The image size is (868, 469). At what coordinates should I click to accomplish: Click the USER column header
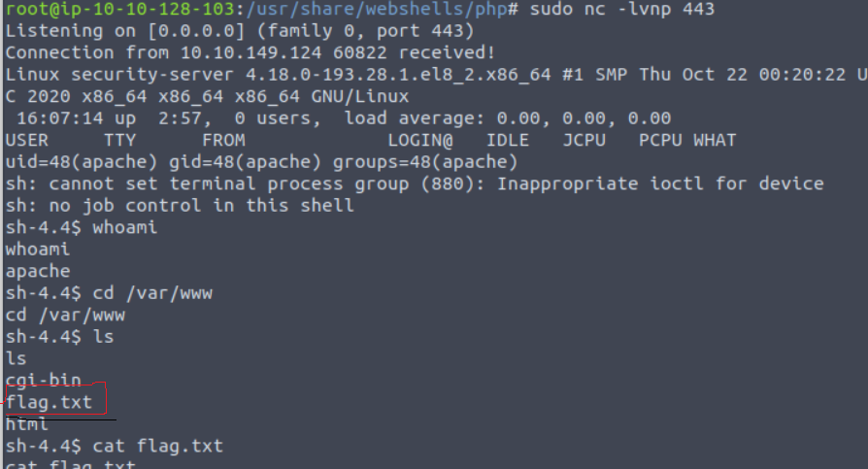26,140
